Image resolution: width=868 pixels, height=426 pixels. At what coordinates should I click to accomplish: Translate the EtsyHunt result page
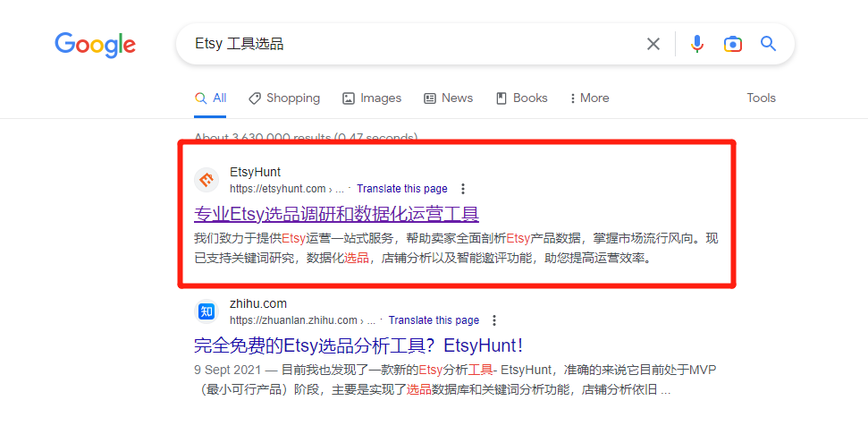pyautogui.click(x=402, y=189)
